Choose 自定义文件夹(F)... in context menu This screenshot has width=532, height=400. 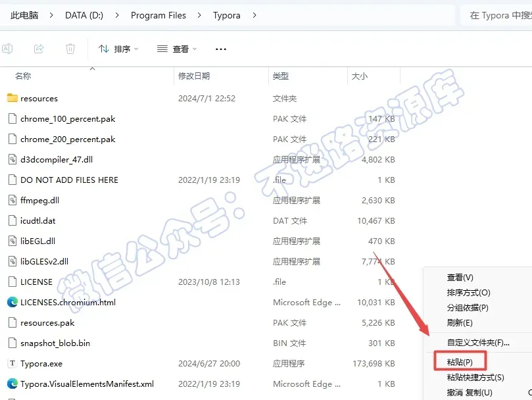(x=478, y=343)
